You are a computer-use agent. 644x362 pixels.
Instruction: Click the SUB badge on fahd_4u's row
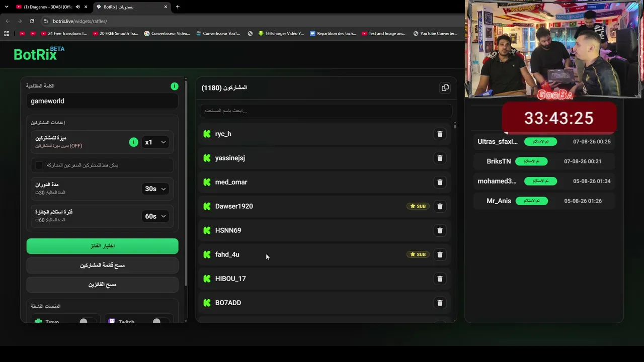(x=418, y=254)
